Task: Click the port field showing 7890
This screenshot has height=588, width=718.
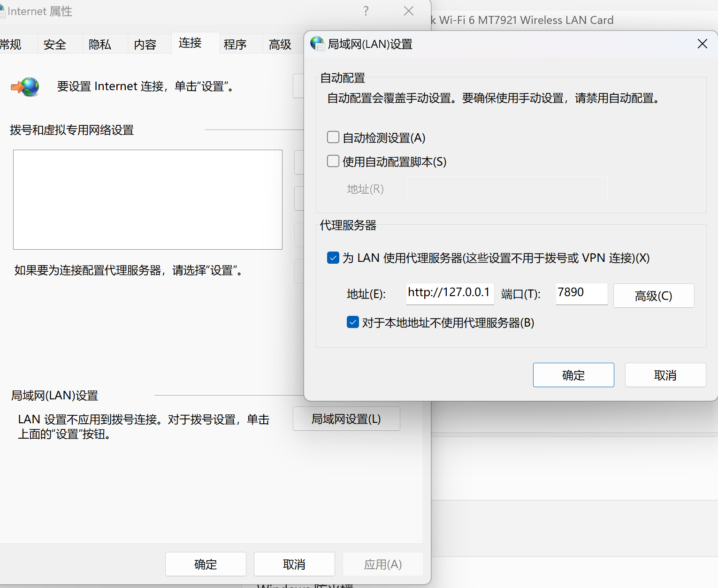Action: (x=581, y=293)
